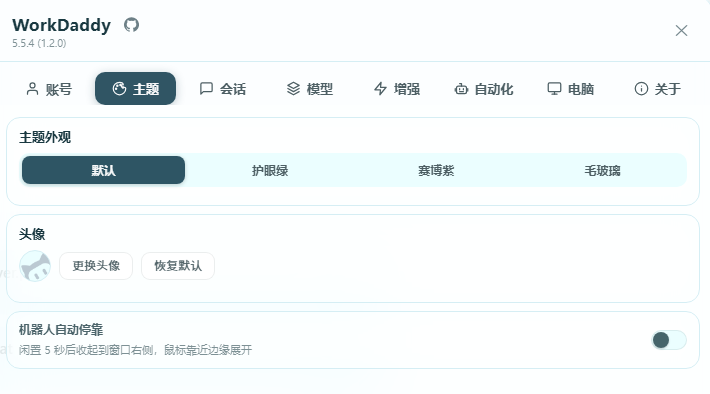Screen dimensions: 710x394
Task: Switch to the 账号 tab
Action: coord(49,89)
